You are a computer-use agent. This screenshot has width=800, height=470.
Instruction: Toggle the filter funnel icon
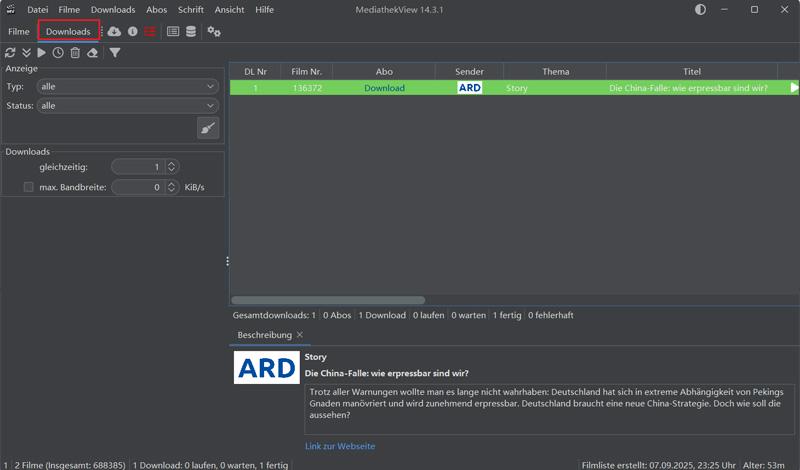[x=115, y=53]
